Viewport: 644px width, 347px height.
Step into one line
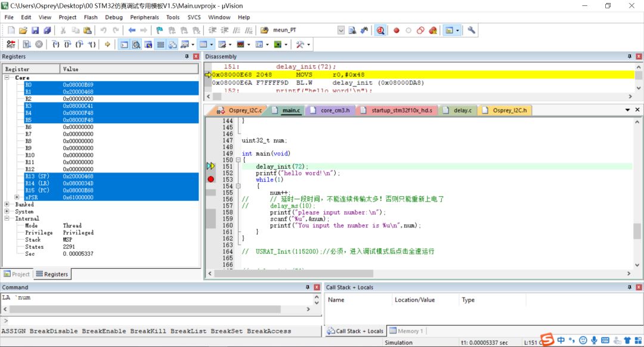tap(55, 44)
